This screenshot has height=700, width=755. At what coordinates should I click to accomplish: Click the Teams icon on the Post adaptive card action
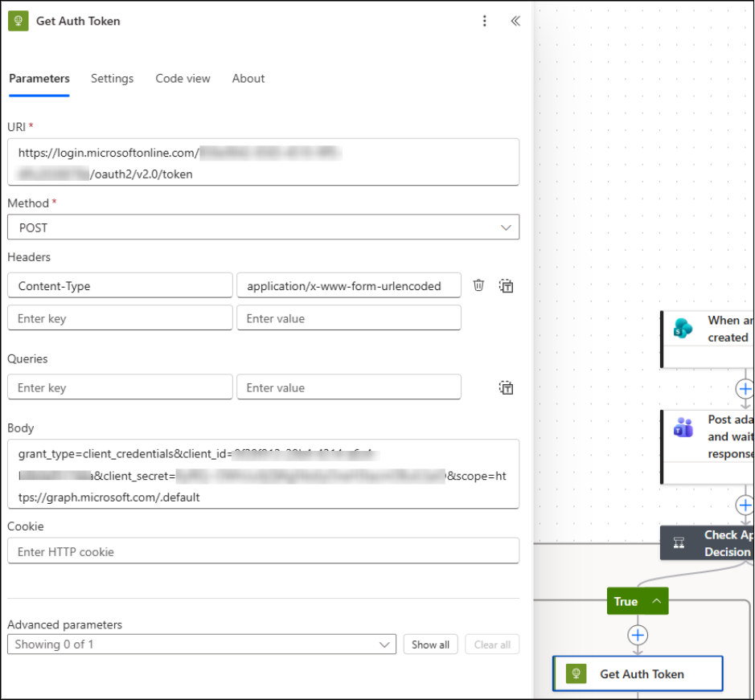[x=683, y=428]
